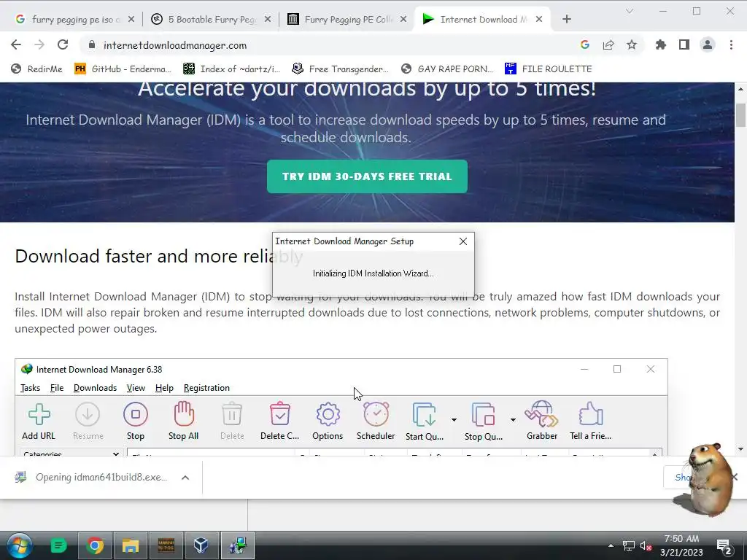Click the Stop icon in IDM preview
747x560 pixels.
pyautogui.click(x=136, y=415)
